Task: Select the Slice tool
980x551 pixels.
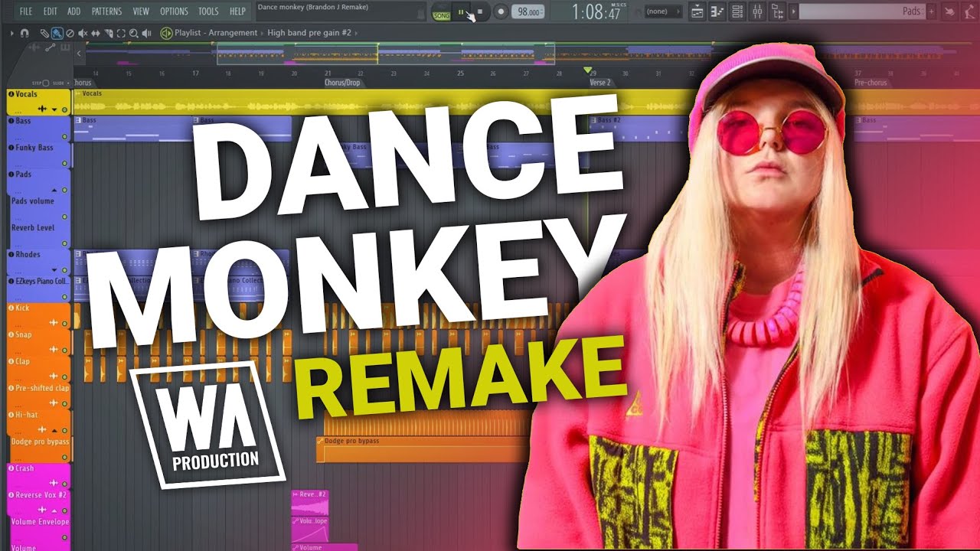Action: click(108, 34)
